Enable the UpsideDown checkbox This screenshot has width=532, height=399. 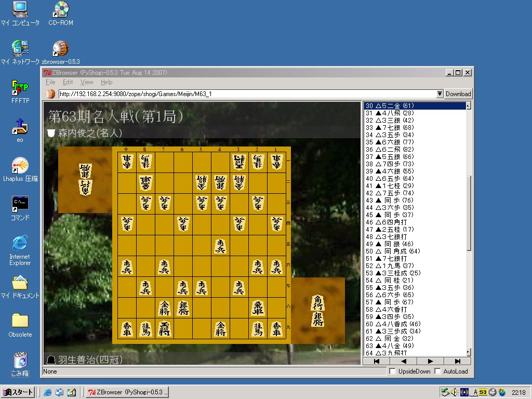[x=393, y=371]
